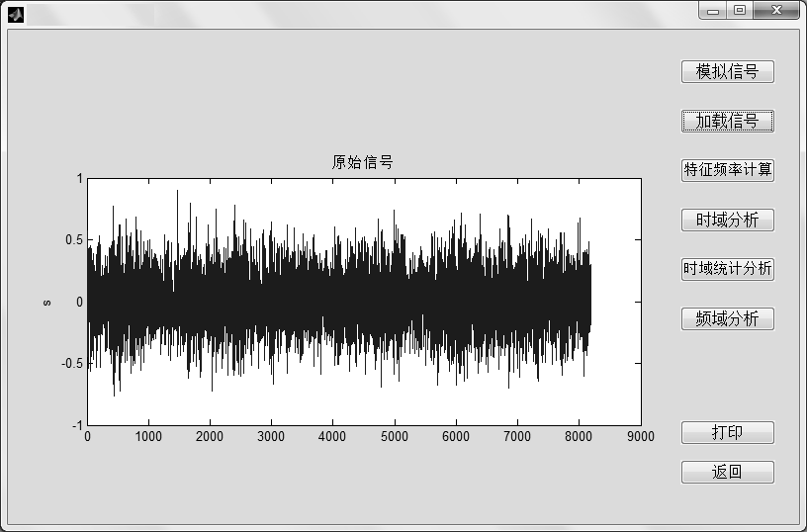The image size is (807, 532).
Task: Click x-axis tick label 9000
Action: (x=640, y=437)
